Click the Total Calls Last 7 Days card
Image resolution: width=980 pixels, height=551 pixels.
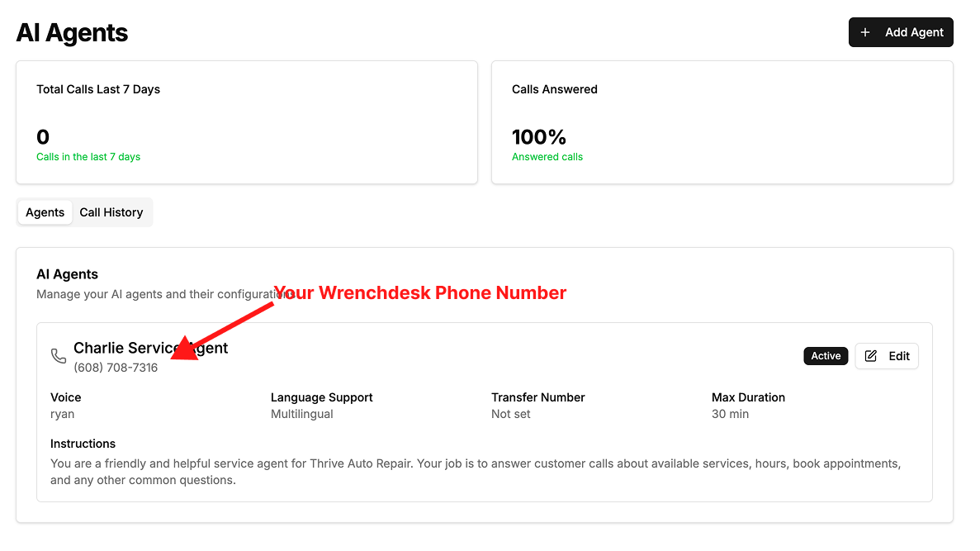[x=246, y=121]
